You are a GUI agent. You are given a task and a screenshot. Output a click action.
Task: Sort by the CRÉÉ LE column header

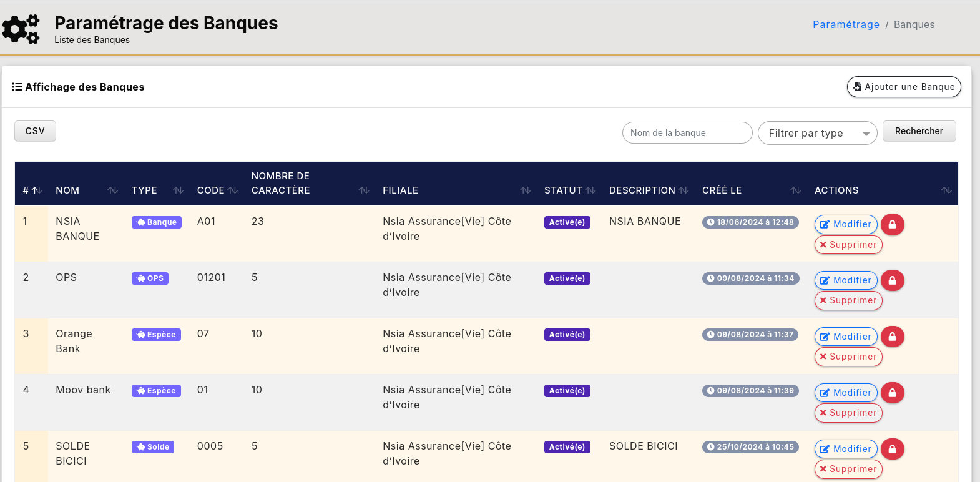tap(722, 190)
